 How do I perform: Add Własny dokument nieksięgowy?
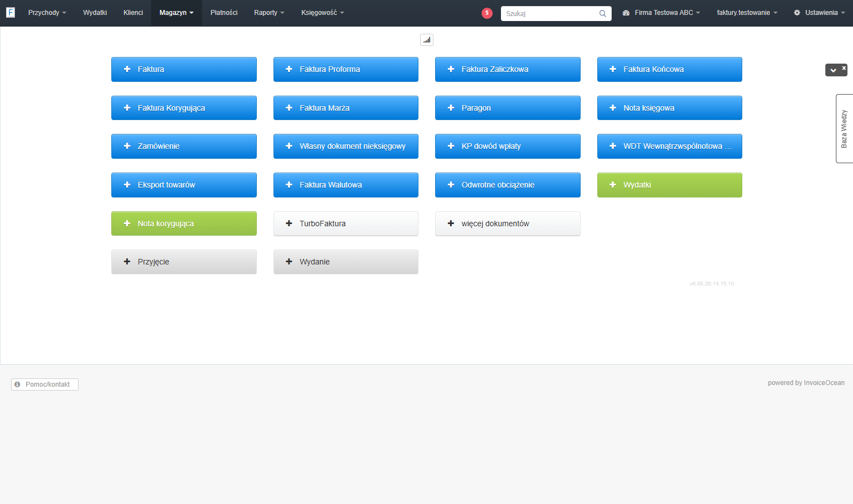pyautogui.click(x=346, y=146)
